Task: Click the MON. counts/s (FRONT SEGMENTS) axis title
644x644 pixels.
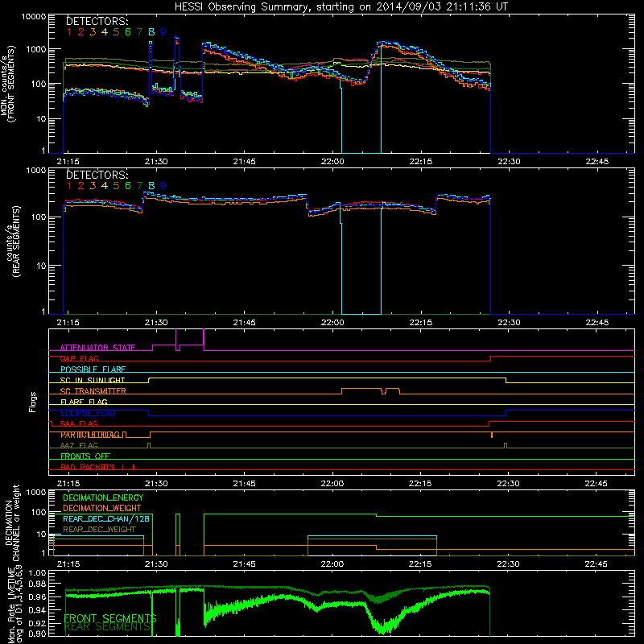Action: click(x=7, y=84)
